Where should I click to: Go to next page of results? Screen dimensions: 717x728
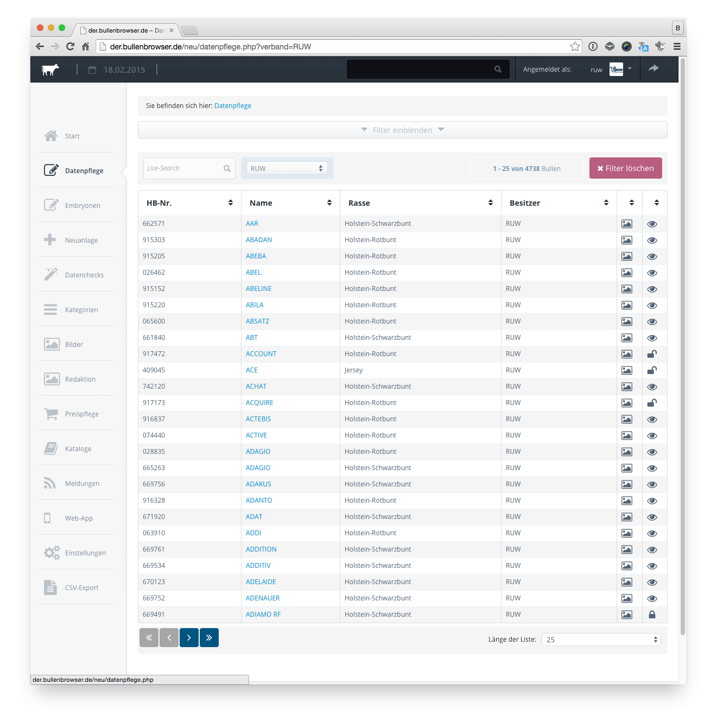(x=189, y=638)
